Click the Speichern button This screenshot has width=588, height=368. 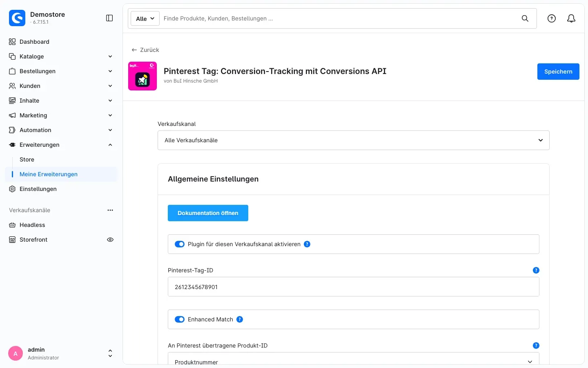click(558, 72)
